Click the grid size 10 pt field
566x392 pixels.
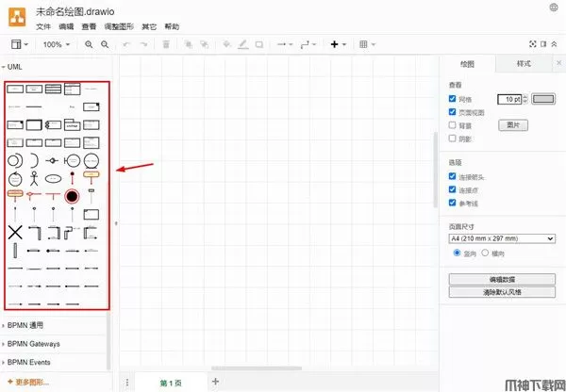pos(509,99)
